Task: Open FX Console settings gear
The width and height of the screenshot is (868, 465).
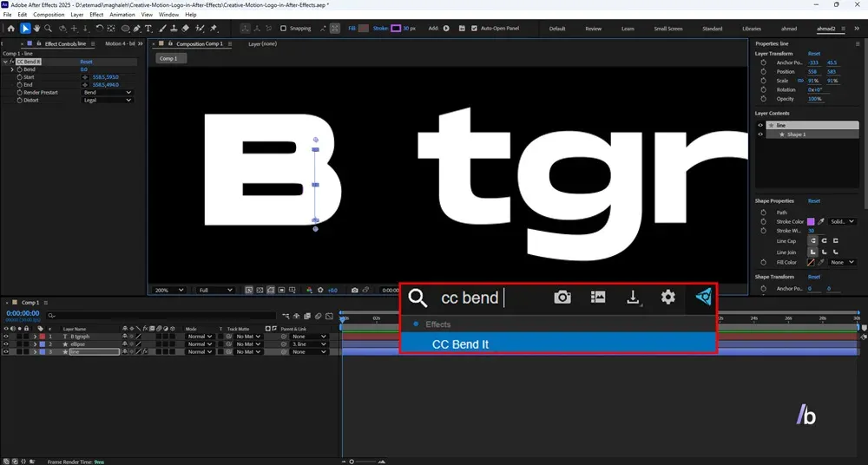Action: click(668, 298)
